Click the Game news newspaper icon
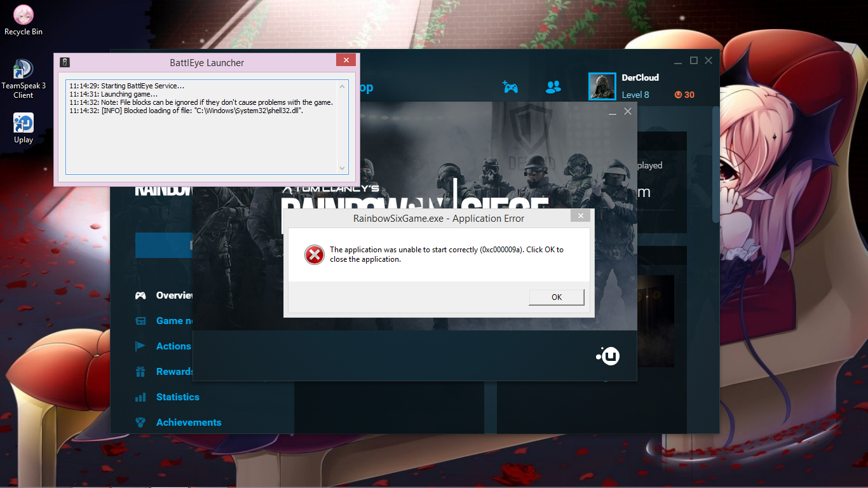The width and height of the screenshot is (868, 488). (x=140, y=321)
